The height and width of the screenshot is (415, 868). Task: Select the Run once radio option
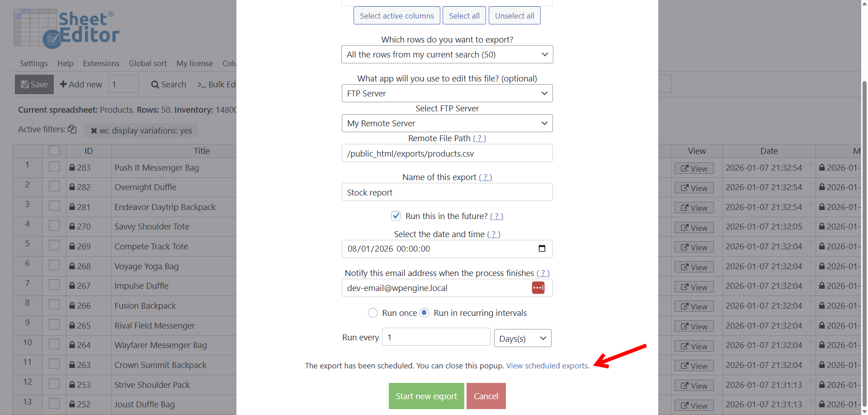click(373, 313)
